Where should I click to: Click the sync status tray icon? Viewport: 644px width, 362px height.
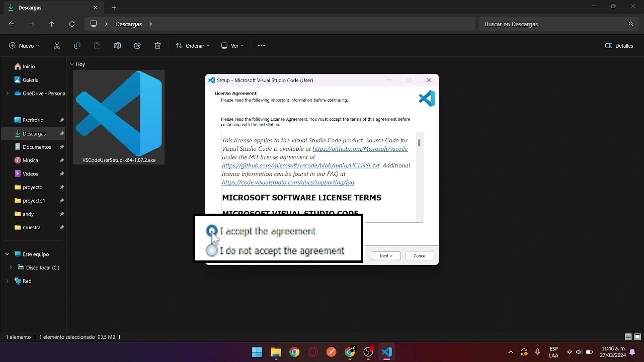(x=524, y=352)
